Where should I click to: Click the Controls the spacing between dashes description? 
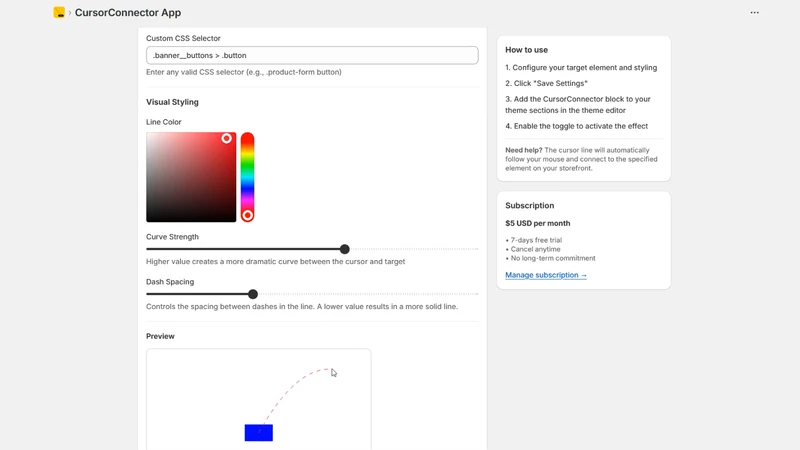[302, 307]
